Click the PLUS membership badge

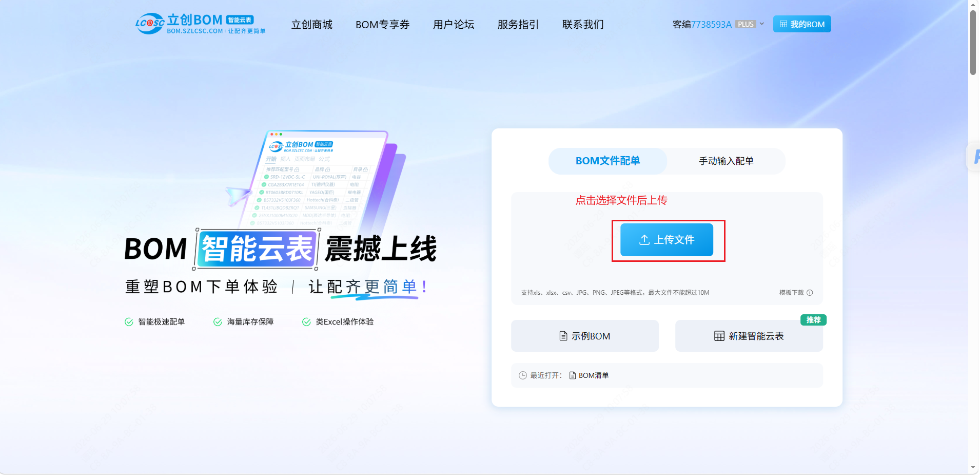(746, 24)
